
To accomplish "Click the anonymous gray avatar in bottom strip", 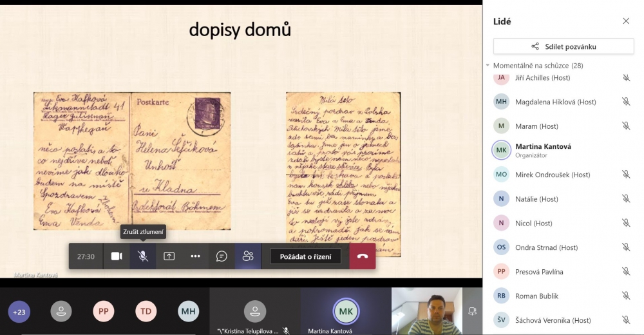I will coord(61,311).
